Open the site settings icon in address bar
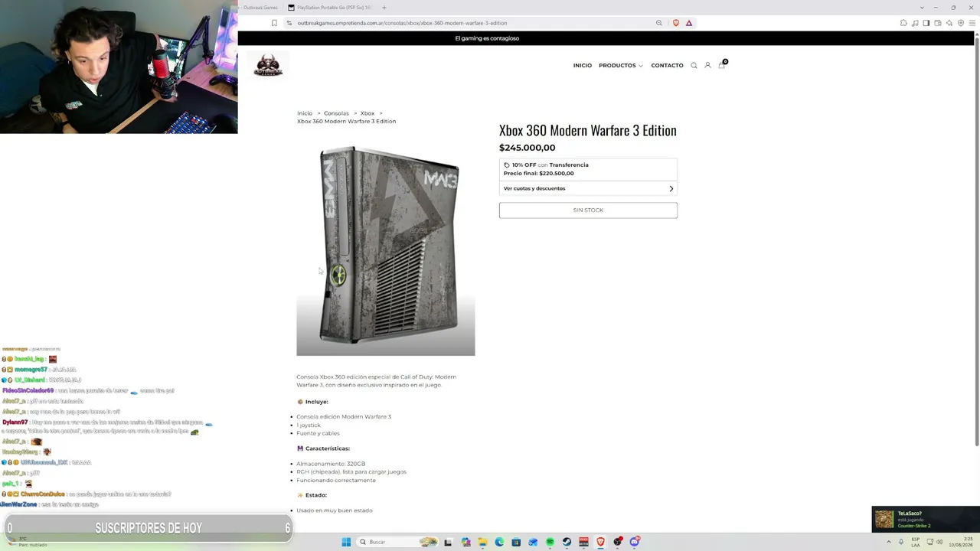Image resolution: width=980 pixels, height=551 pixels. coord(289,23)
